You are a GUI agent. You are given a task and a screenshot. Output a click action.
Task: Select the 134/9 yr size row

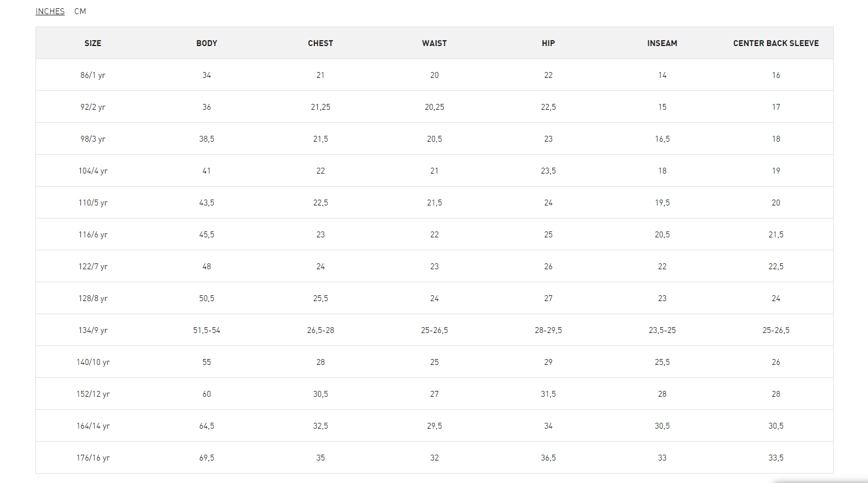(x=434, y=330)
